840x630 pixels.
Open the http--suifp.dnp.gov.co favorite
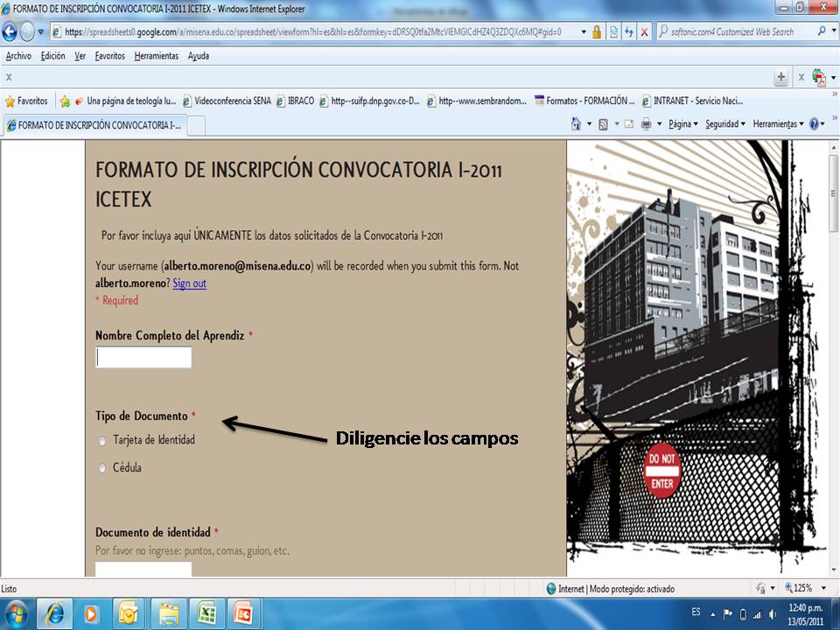pyautogui.click(x=369, y=101)
